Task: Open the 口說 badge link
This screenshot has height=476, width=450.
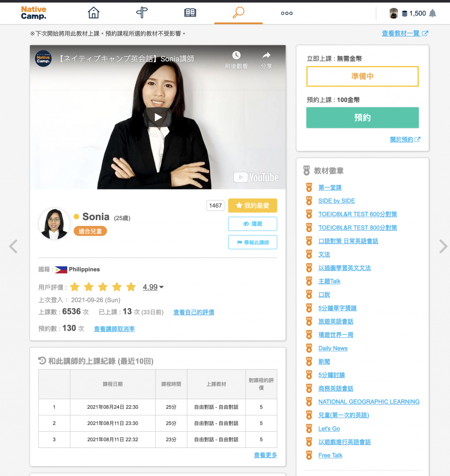Action: click(324, 294)
